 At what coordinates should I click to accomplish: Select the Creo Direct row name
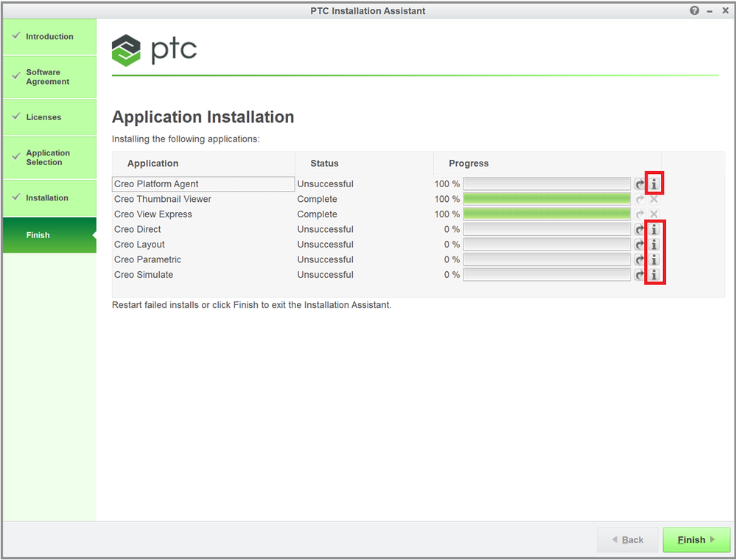pos(138,230)
